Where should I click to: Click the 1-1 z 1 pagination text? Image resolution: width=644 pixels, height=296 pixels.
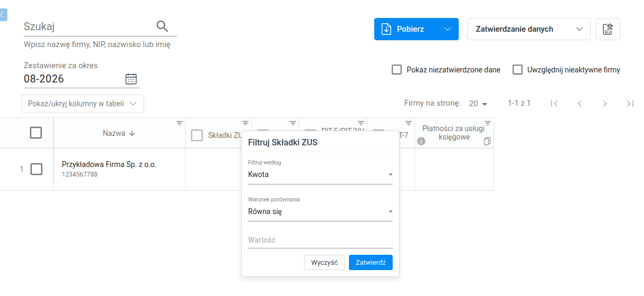tap(519, 103)
